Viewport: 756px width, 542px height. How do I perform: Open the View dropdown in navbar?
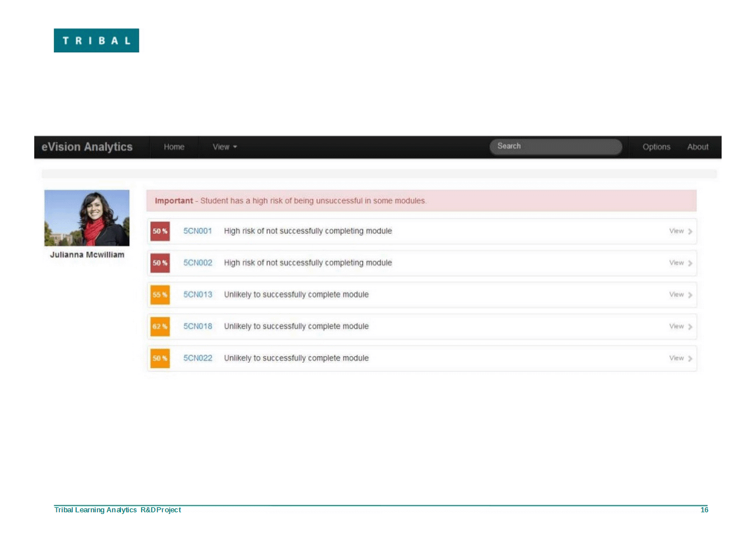point(225,147)
